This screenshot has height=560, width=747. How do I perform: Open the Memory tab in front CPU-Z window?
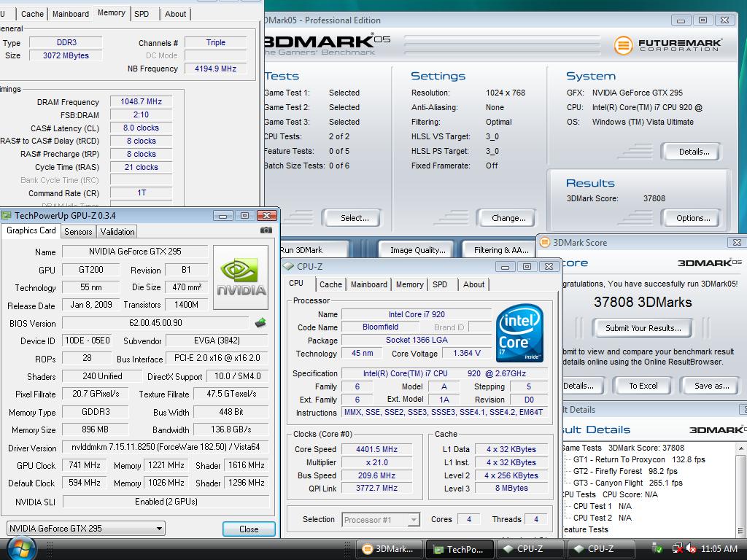(x=410, y=284)
